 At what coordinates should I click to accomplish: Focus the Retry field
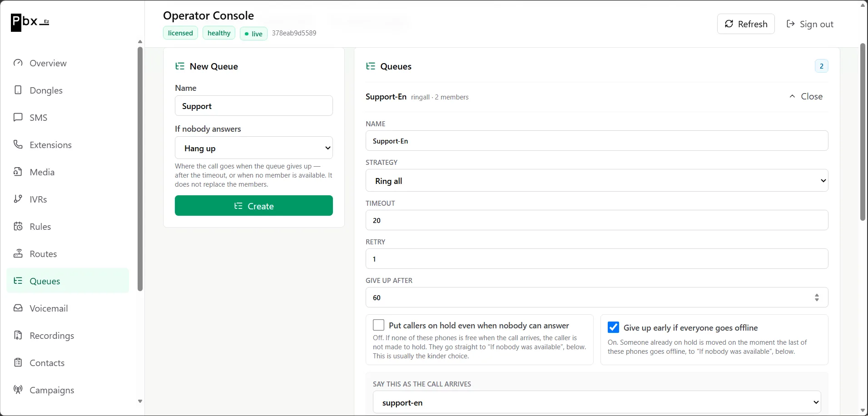pyautogui.click(x=597, y=259)
